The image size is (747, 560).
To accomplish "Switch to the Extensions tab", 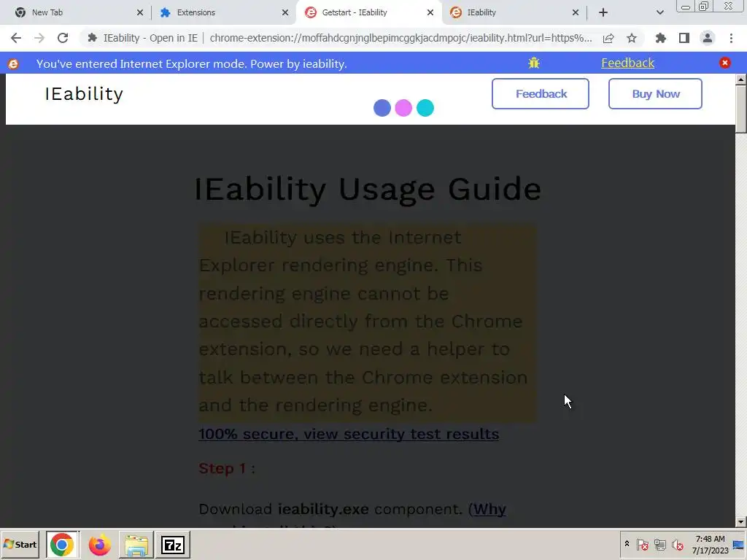I will pos(224,12).
